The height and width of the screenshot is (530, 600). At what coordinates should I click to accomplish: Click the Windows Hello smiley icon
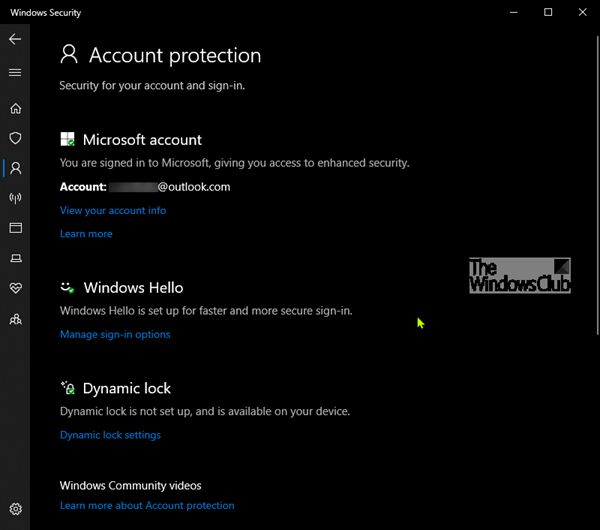pyautogui.click(x=67, y=288)
